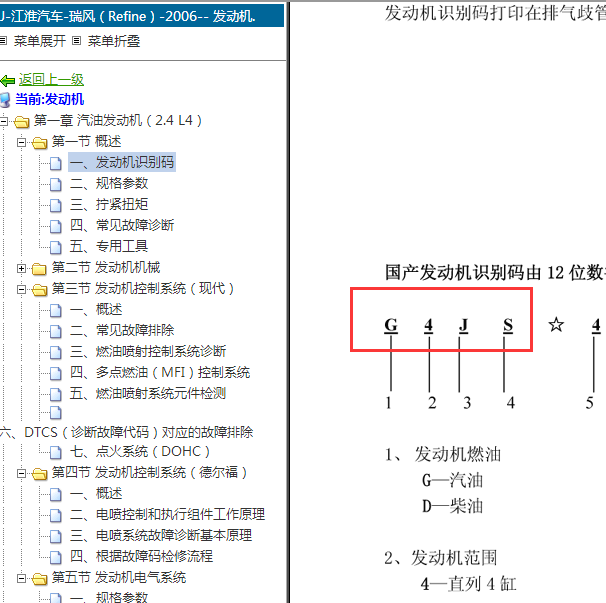This screenshot has height=603, width=606.
Task: Click the page icon beside 四、多点燃油（MFI）控制系统
Action: coord(56,373)
